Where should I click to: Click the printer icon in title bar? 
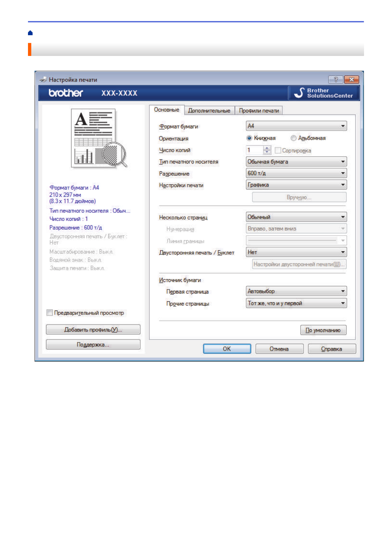43,80
